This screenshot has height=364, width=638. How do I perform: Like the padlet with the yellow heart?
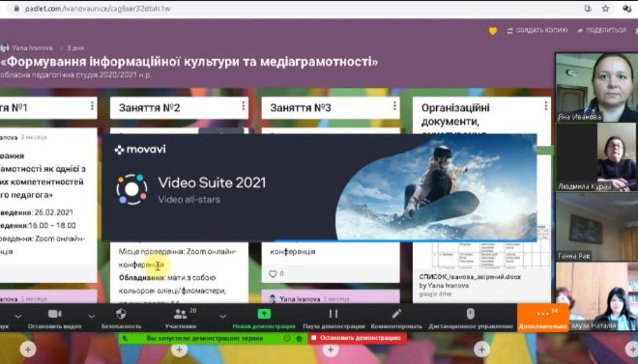click(493, 31)
